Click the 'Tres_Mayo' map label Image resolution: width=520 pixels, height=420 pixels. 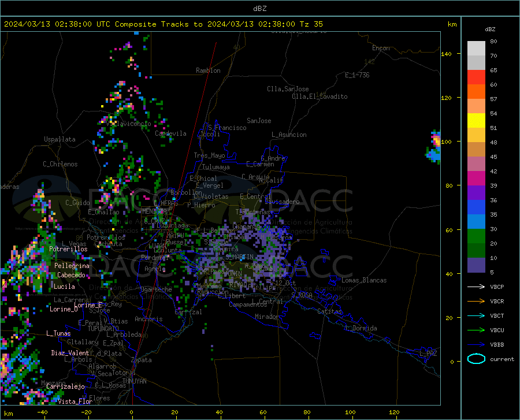click(209, 155)
